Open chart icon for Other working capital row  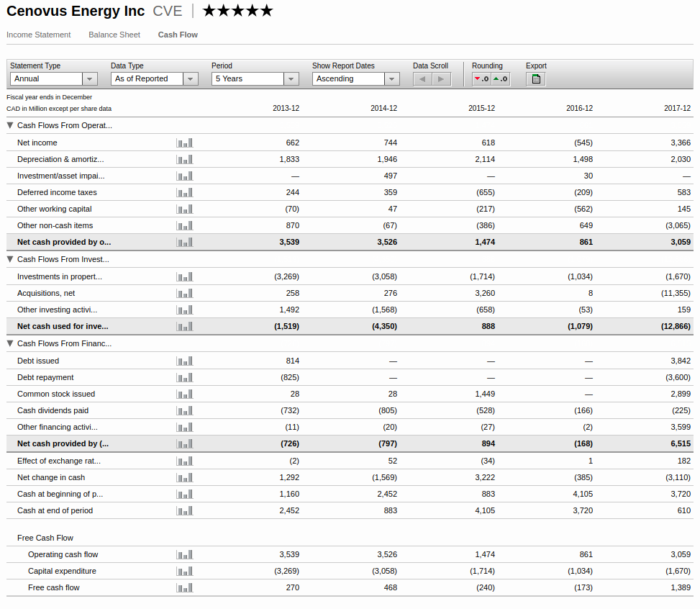point(185,209)
